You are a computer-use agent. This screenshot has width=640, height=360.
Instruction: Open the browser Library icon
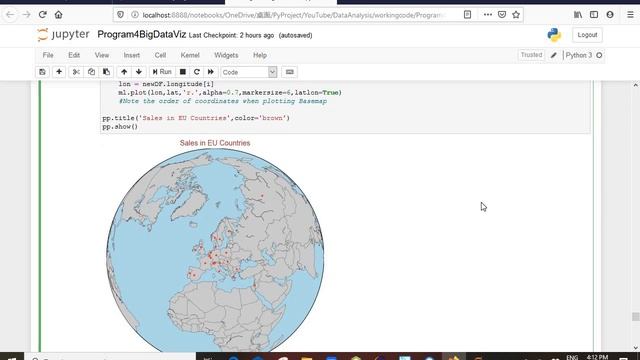[x=578, y=15]
